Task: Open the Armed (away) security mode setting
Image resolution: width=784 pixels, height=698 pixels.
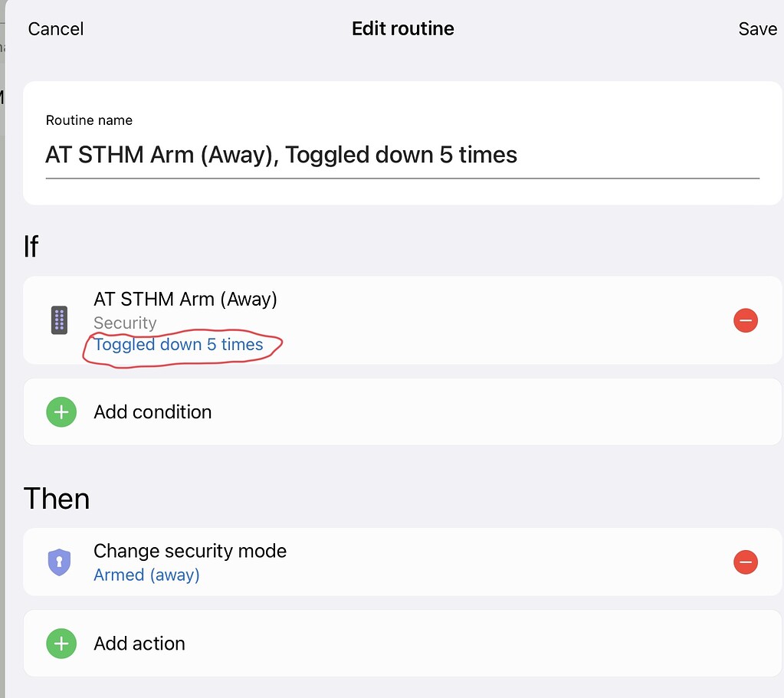Action: click(146, 575)
